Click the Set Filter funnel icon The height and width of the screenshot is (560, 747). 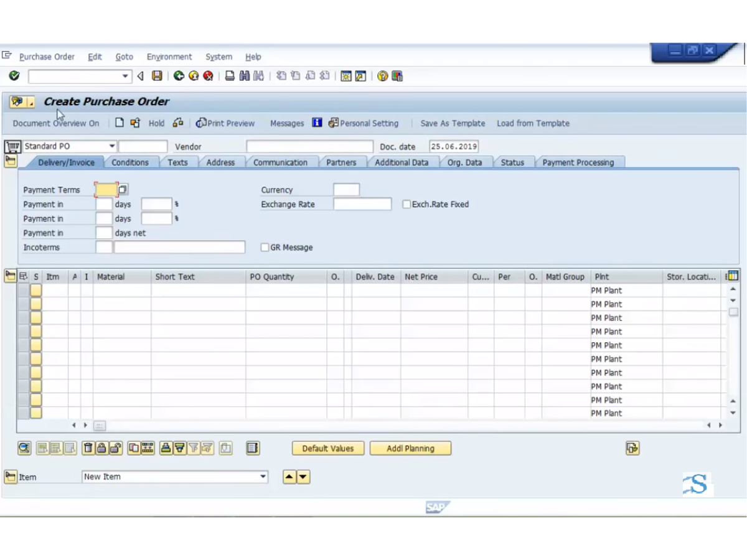click(x=194, y=448)
